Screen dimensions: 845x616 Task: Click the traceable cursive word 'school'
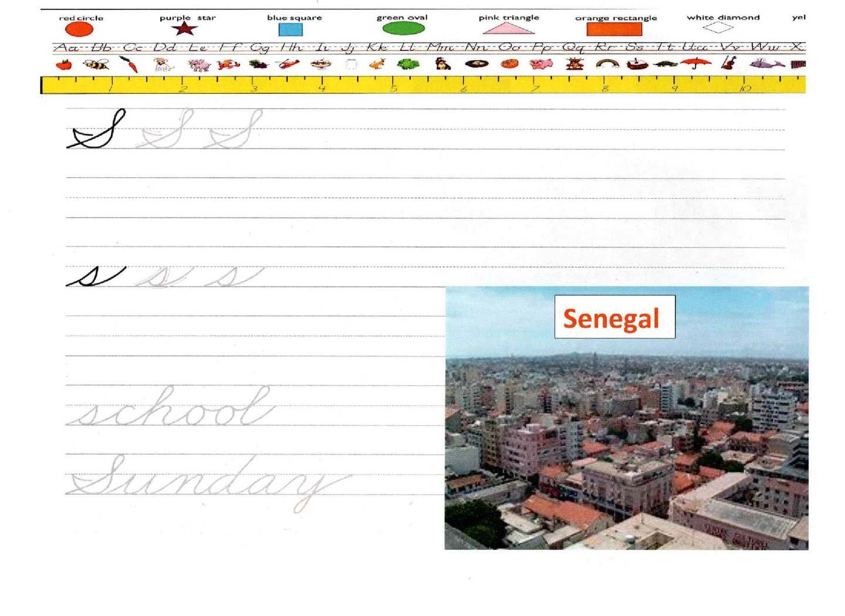[x=171, y=406]
